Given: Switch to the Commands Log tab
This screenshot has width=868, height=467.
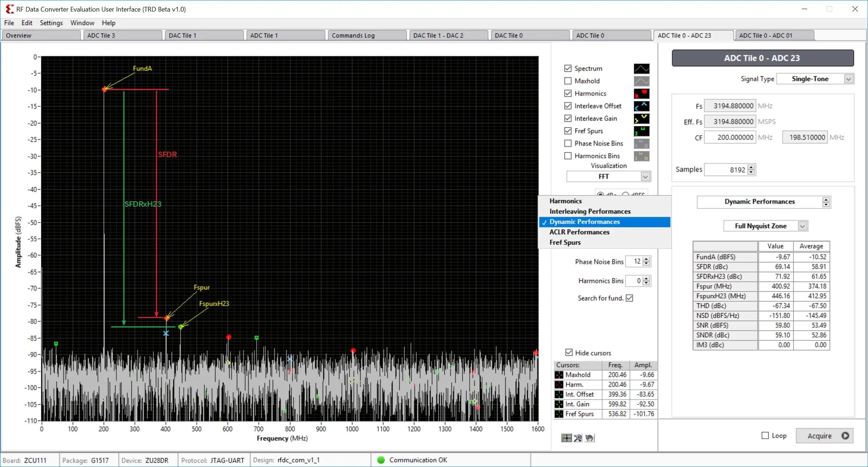Looking at the screenshot, I should coord(367,35).
